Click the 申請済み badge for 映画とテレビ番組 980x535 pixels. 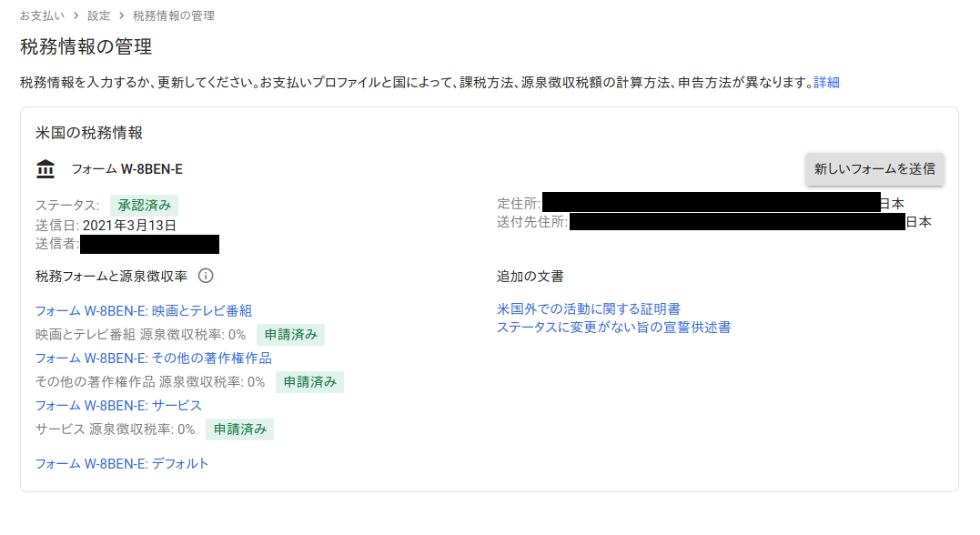pos(290,335)
